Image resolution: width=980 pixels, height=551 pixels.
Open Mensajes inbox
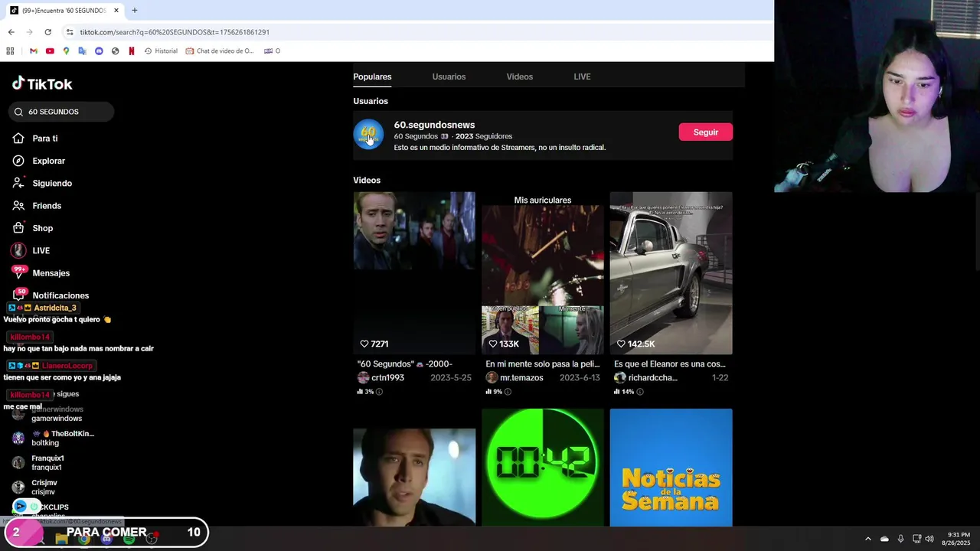pos(41,272)
